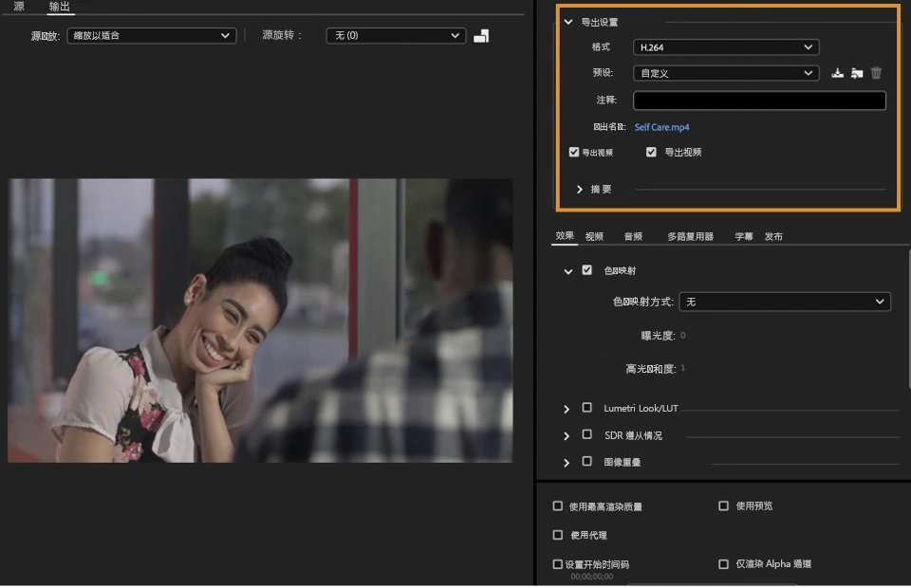911x588 pixels.
Task: Expand the Lumetri Look/LUT section
Action: 567,409
